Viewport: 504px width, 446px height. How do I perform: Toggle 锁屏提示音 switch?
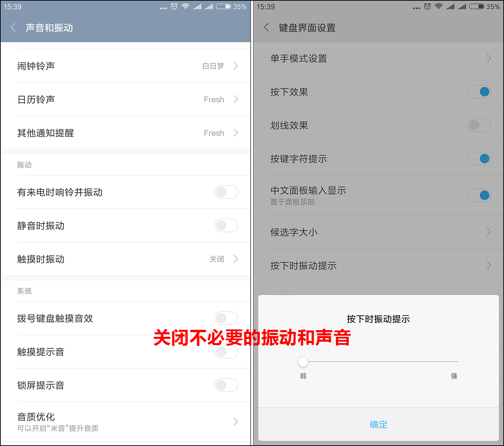(226, 385)
